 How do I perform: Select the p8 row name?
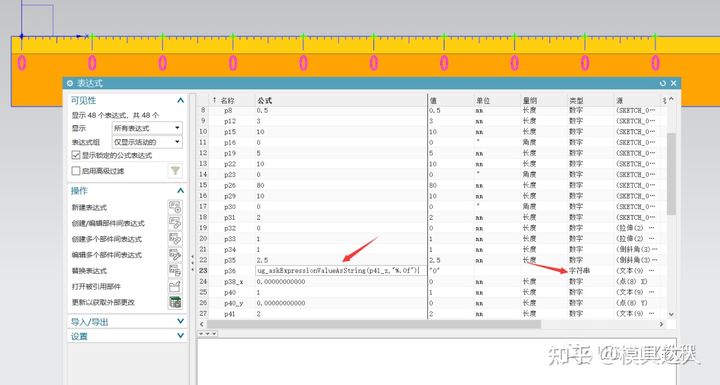click(x=228, y=111)
